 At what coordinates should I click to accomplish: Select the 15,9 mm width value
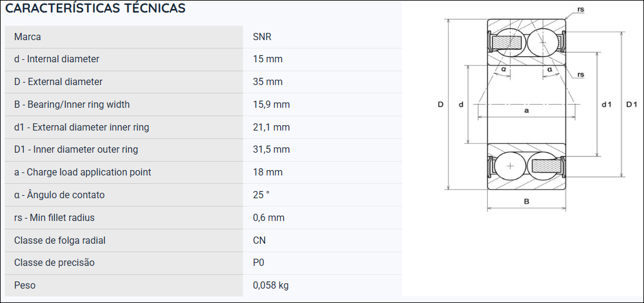(272, 104)
